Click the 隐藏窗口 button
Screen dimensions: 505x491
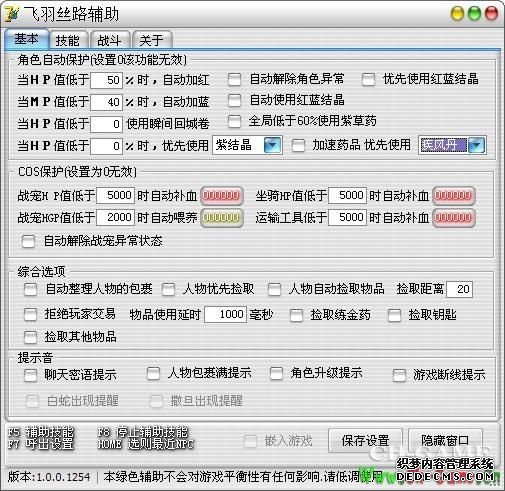[x=445, y=441]
